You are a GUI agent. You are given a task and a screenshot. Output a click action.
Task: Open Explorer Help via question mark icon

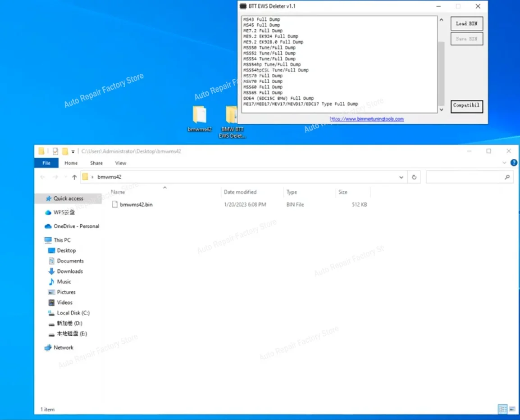[x=514, y=163]
